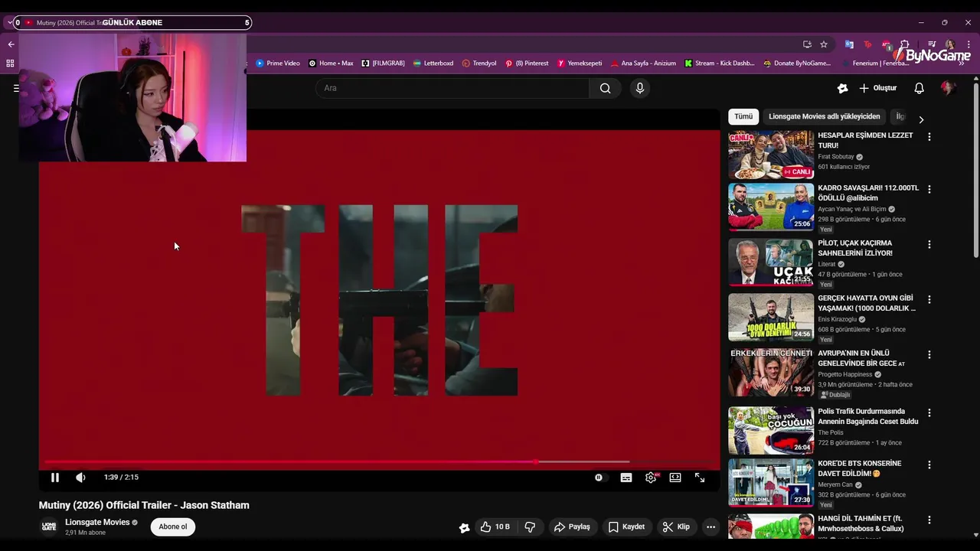Select the Lionsgate Movies adlı yükleyiciden chip
Screen dimensions: 980x551
tap(824, 116)
